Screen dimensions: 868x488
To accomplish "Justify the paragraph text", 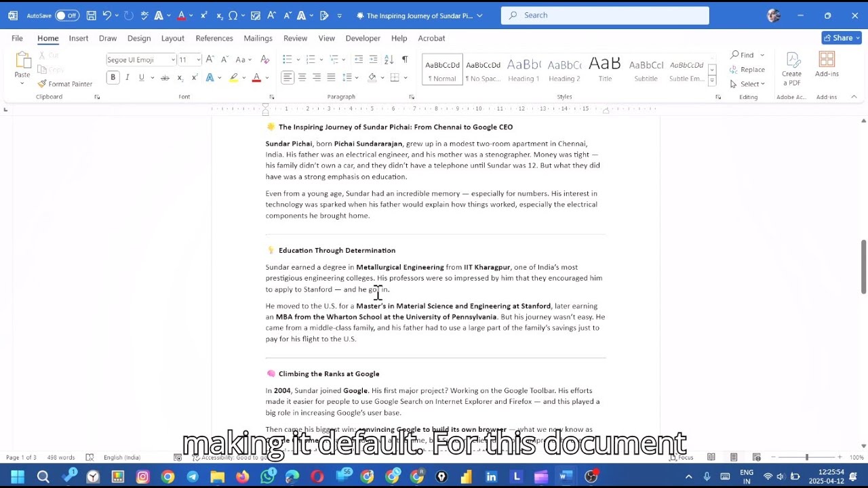I will pyautogui.click(x=331, y=77).
